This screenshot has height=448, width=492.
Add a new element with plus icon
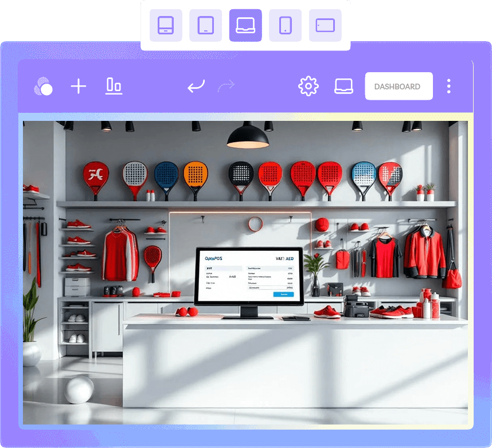click(79, 86)
